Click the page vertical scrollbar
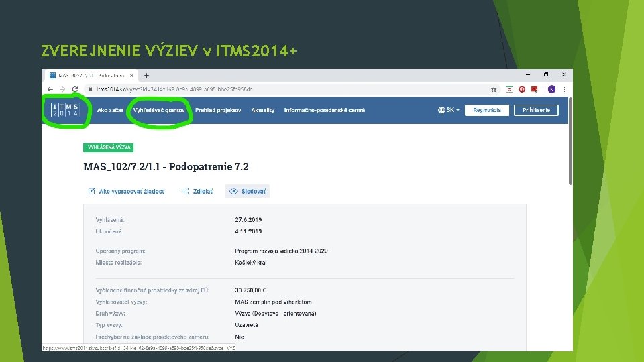 point(570,141)
